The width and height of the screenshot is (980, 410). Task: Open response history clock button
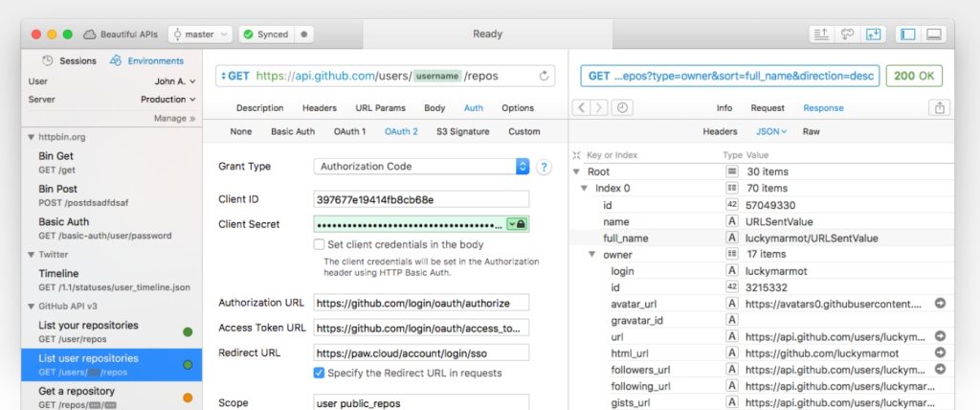click(x=622, y=107)
